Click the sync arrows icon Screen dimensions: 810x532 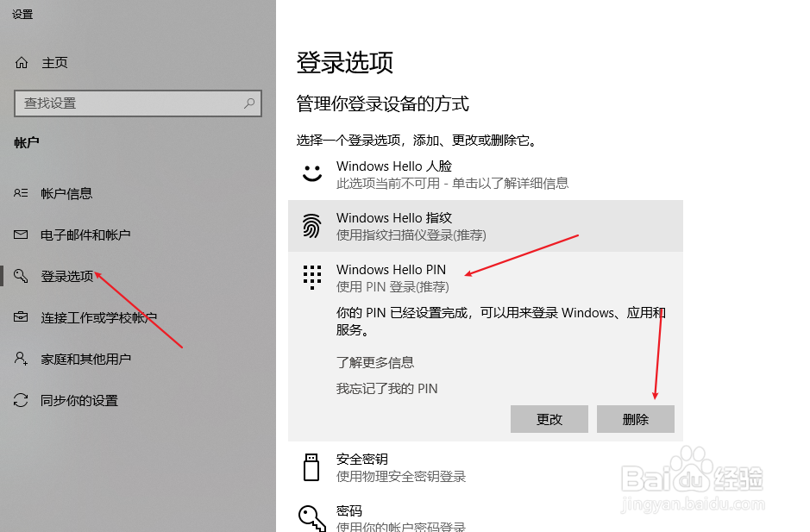pos(21,400)
